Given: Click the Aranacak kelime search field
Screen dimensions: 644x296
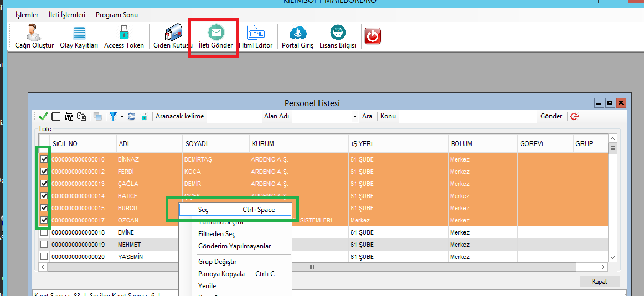Looking at the screenshot, I should [x=233, y=117].
